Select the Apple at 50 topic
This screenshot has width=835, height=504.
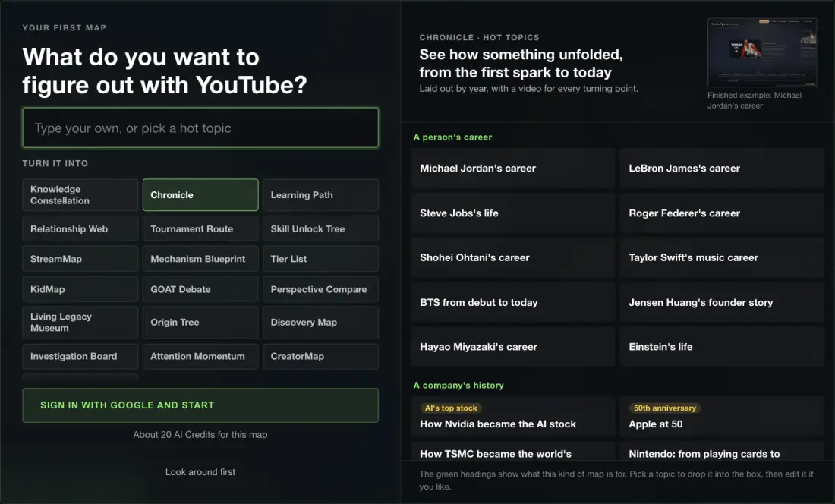pyautogui.click(x=722, y=416)
